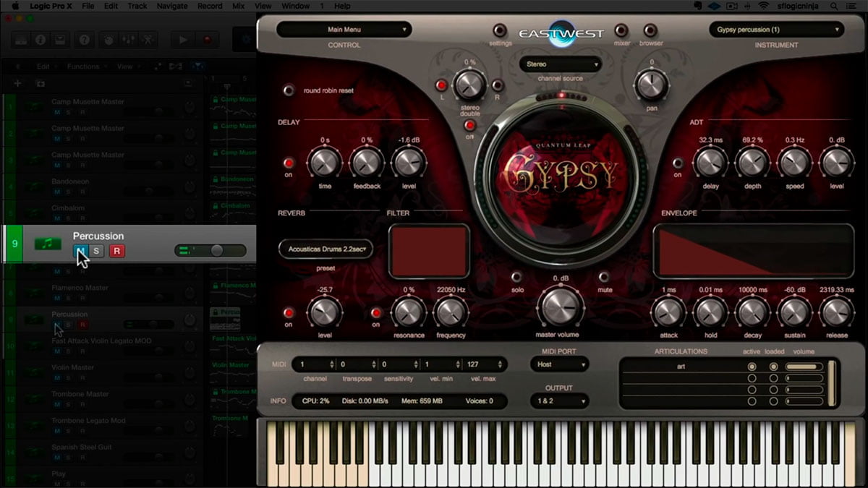This screenshot has height=488, width=868.
Task: Toggle the Delay on button
Action: pos(289,163)
